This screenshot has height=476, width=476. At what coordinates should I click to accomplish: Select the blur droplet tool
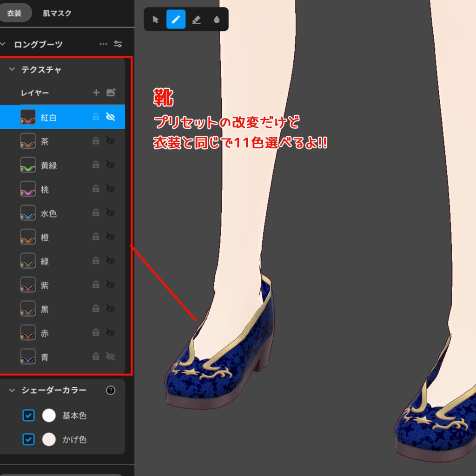[x=217, y=19]
